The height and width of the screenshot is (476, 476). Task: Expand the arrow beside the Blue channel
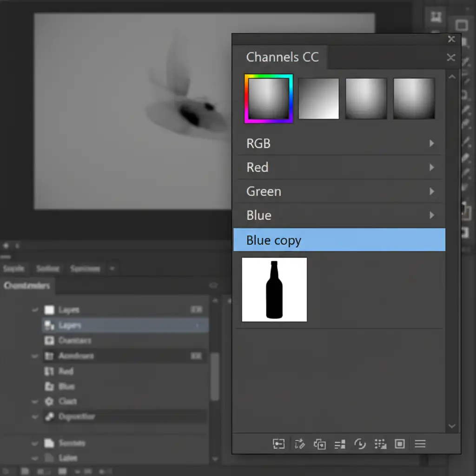[431, 215]
